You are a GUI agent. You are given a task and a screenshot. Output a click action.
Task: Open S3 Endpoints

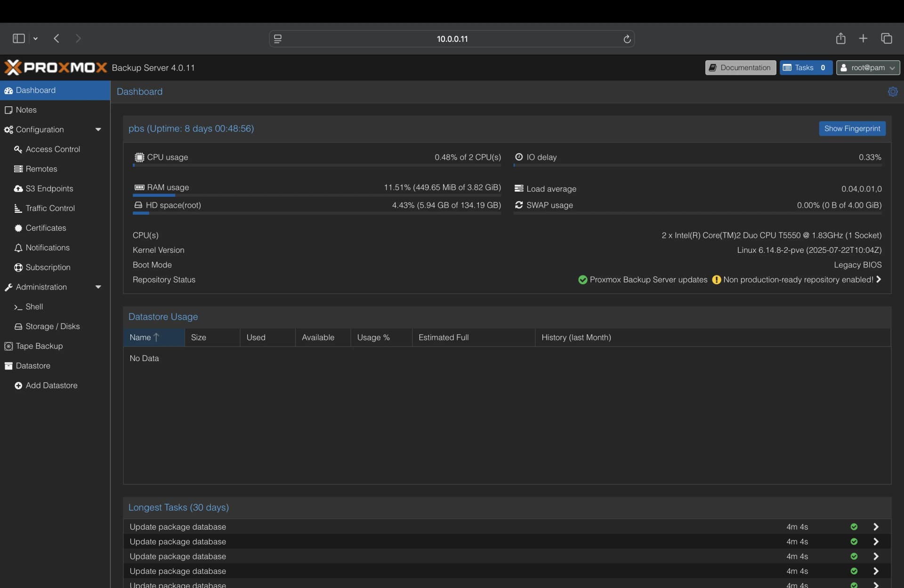coord(49,188)
